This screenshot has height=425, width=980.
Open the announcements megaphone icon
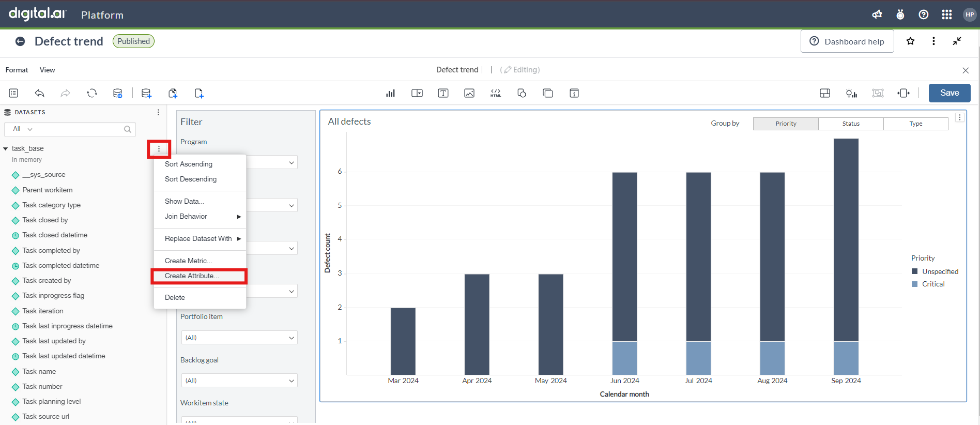[877, 14]
